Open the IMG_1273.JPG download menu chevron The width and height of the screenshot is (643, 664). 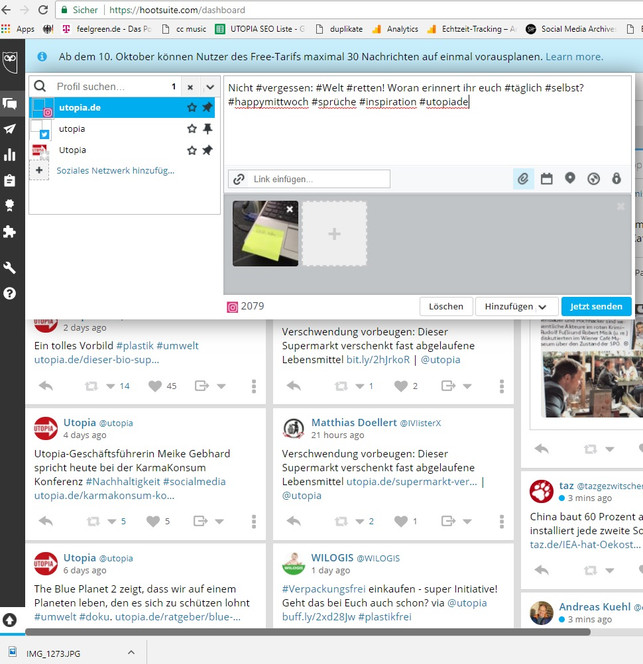131,652
